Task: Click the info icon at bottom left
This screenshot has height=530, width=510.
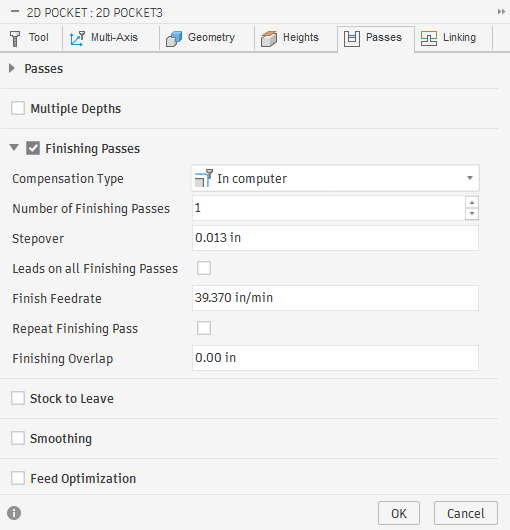Action: 14,513
